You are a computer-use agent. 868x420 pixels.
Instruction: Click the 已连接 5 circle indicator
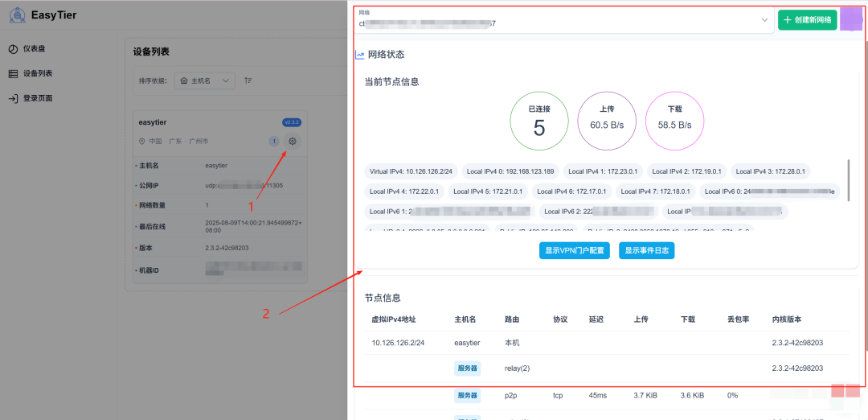click(539, 121)
